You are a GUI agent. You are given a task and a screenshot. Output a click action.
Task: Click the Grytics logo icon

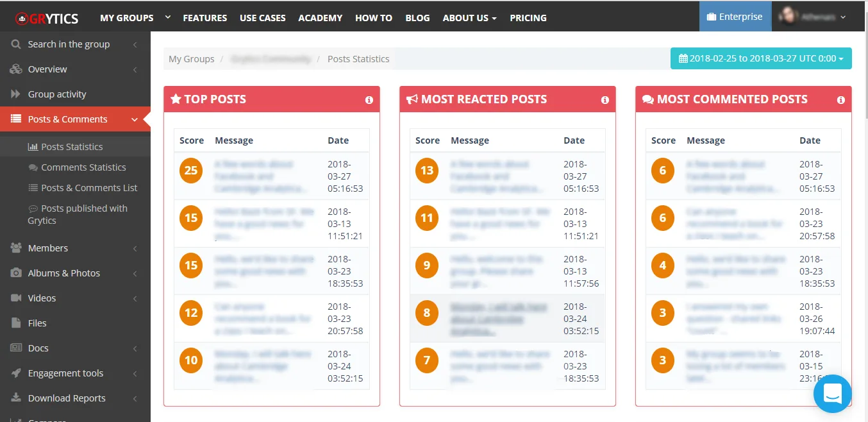click(x=22, y=18)
